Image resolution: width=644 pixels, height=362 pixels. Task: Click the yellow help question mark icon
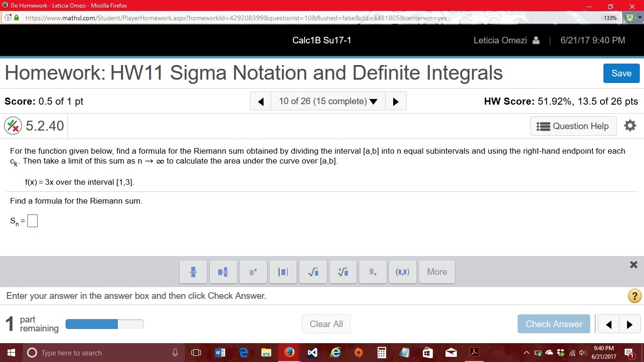point(634,296)
